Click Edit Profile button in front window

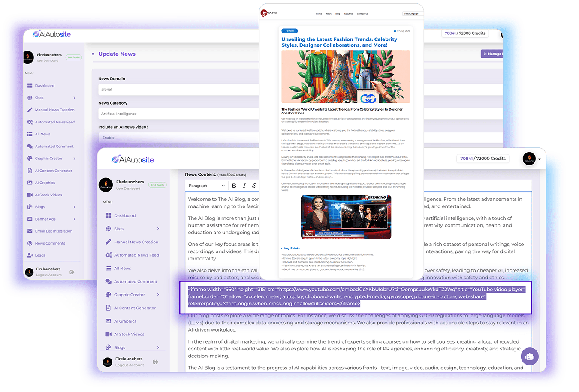point(157,185)
